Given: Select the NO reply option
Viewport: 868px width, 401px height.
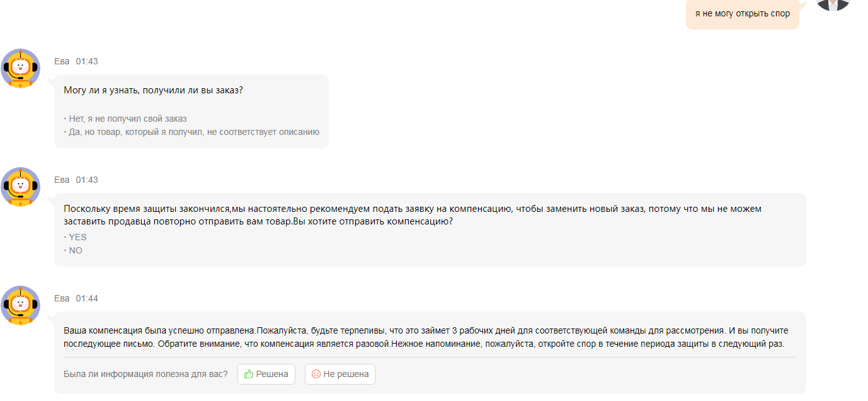Looking at the screenshot, I should [73, 250].
